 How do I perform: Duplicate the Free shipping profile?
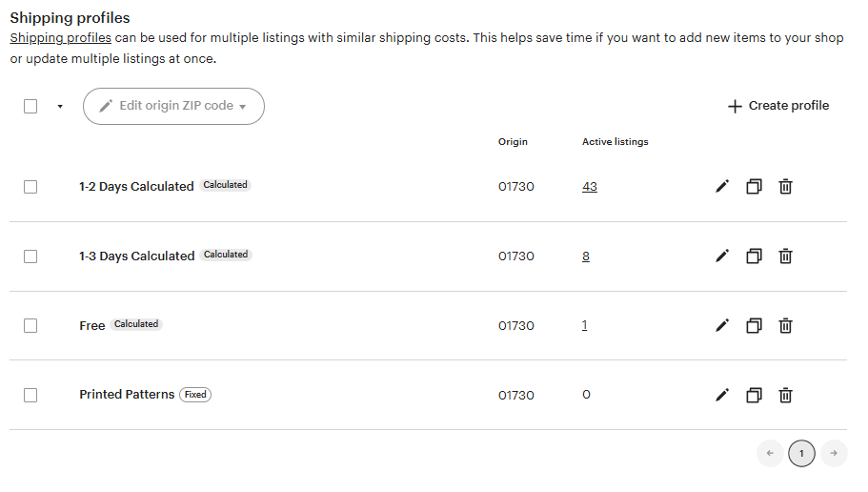tap(754, 325)
